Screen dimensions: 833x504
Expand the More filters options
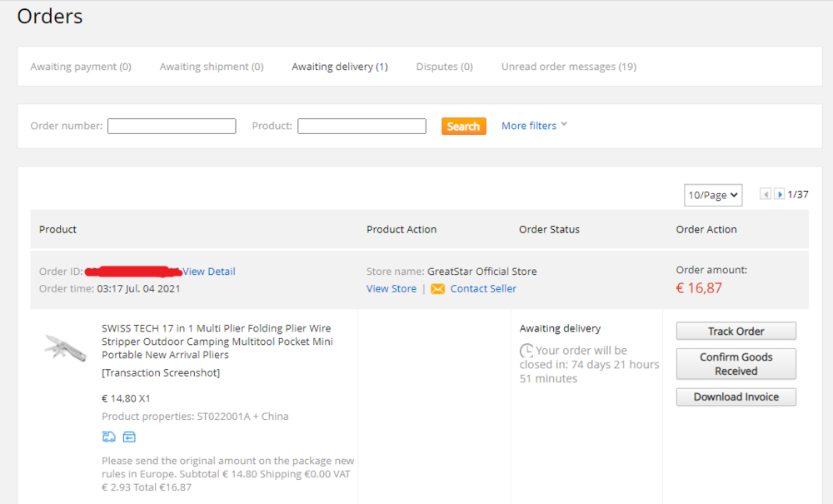(531, 125)
